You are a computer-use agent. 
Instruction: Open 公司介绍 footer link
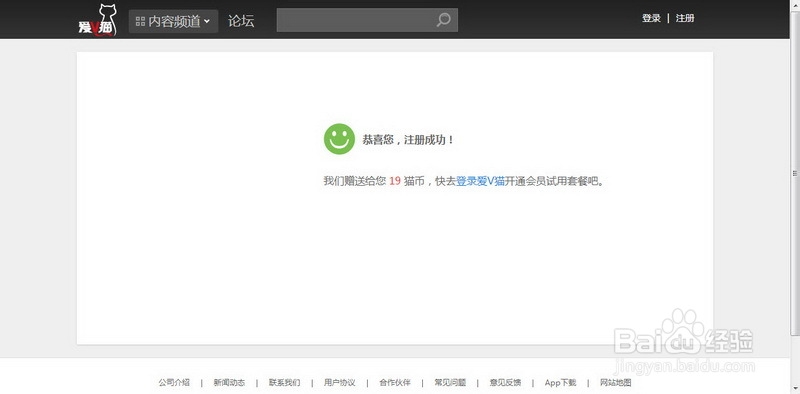click(174, 382)
